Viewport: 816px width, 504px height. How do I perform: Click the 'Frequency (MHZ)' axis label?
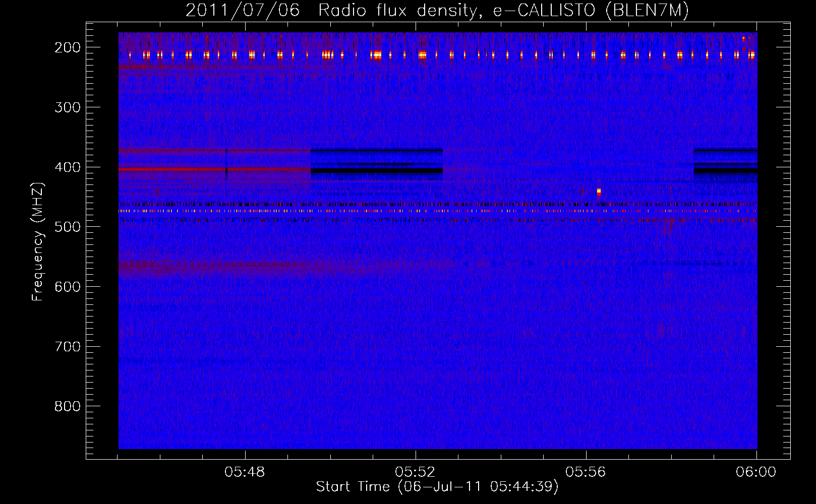point(38,241)
